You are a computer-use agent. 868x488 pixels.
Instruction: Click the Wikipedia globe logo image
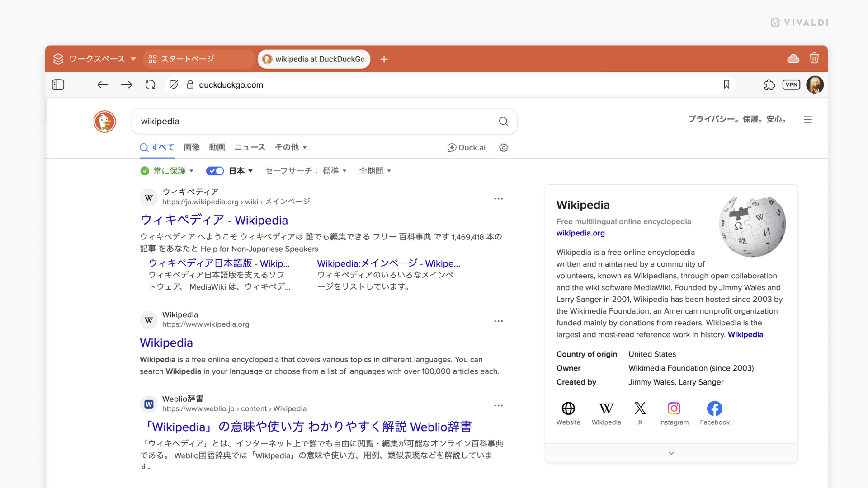pos(753,227)
